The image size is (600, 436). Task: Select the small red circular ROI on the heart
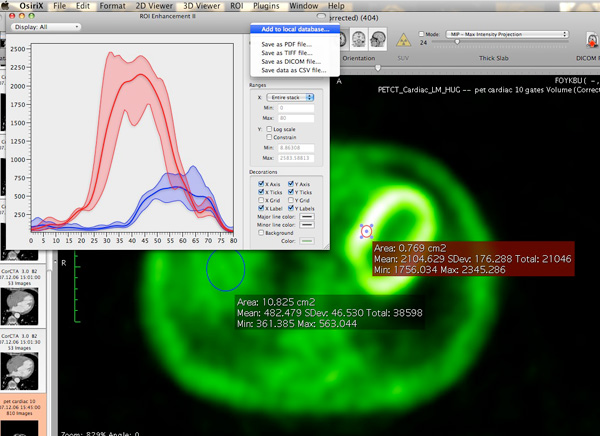tap(367, 232)
